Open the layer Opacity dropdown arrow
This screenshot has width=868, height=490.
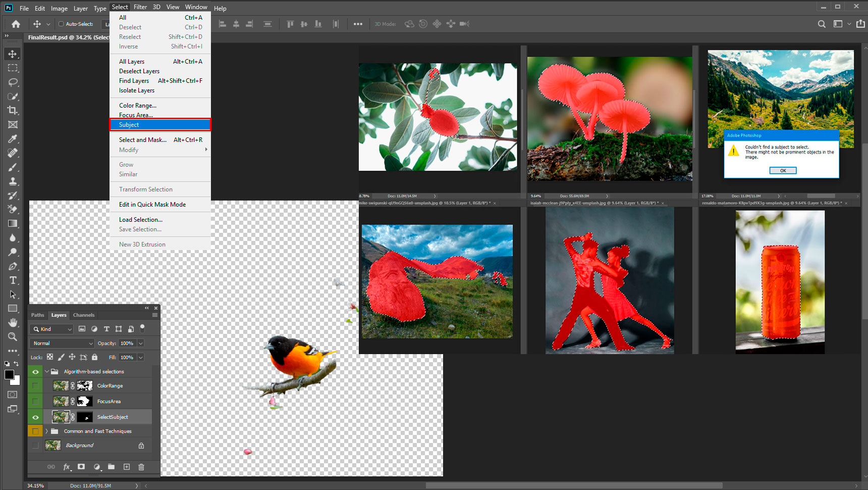click(x=141, y=344)
